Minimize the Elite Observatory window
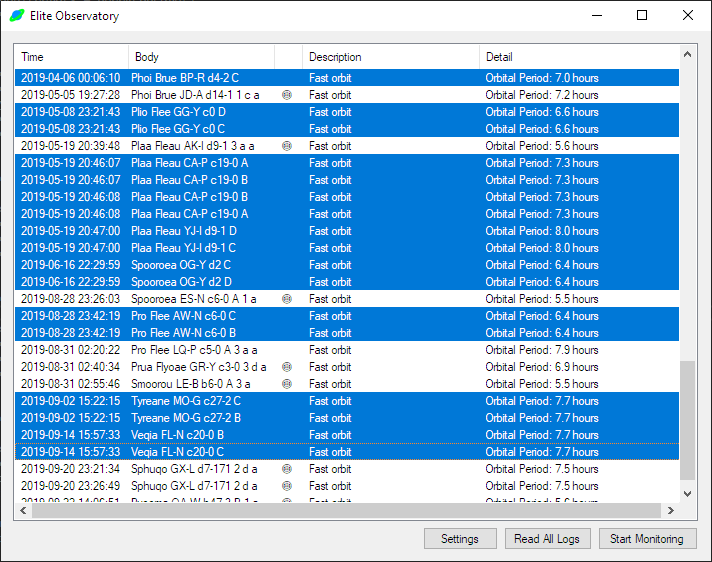Viewport: 712px width, 562px height. pos(597,15)
